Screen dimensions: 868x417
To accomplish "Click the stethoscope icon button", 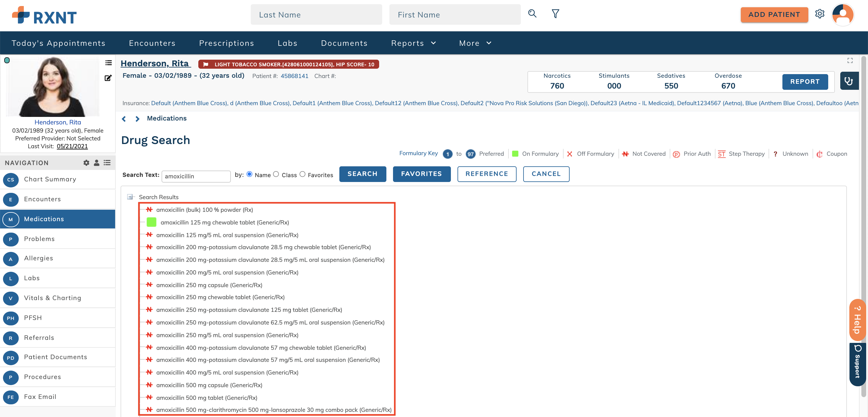I will click(x=848, y=81).
